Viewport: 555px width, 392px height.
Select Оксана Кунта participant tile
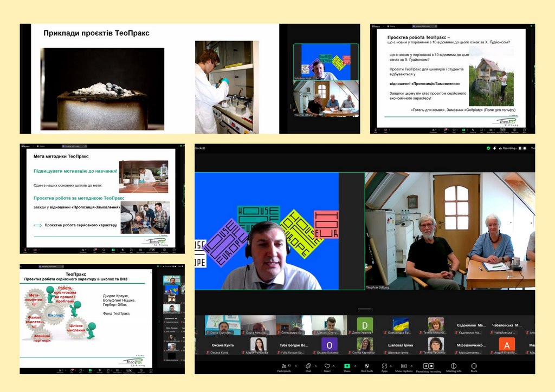[x=222, y=345]
